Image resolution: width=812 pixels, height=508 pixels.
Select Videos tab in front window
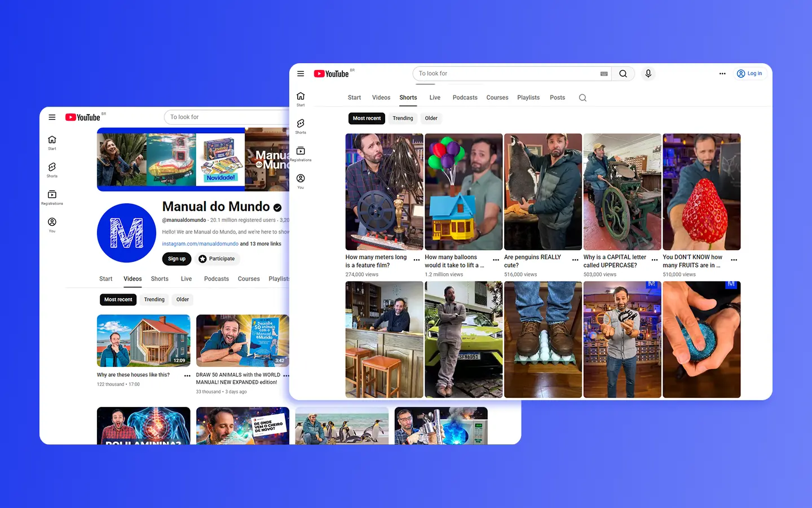381,98
